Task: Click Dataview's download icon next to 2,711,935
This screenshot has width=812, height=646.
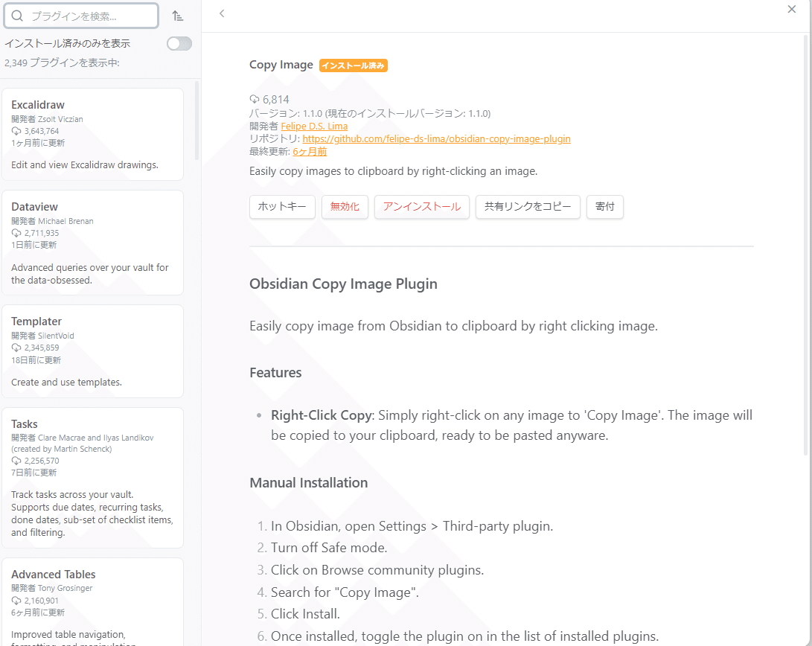Action: [16, 233]
